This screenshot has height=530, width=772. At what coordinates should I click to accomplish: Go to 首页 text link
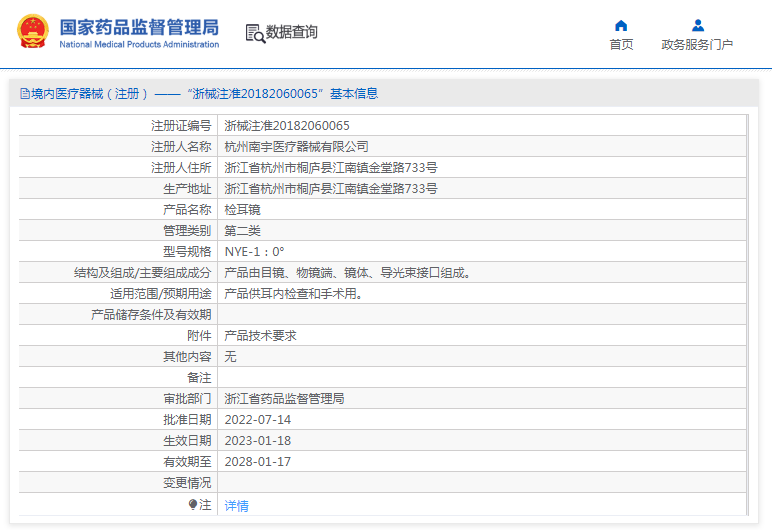[x=621, y=45]
